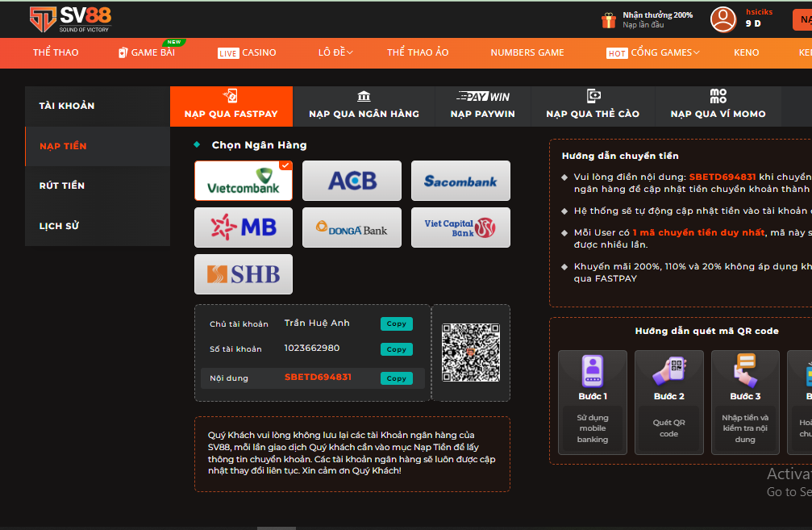Open the gift bonus icon
Image resolution: width=812 pixels, height=530 pixels.
[x=609, y=20]
